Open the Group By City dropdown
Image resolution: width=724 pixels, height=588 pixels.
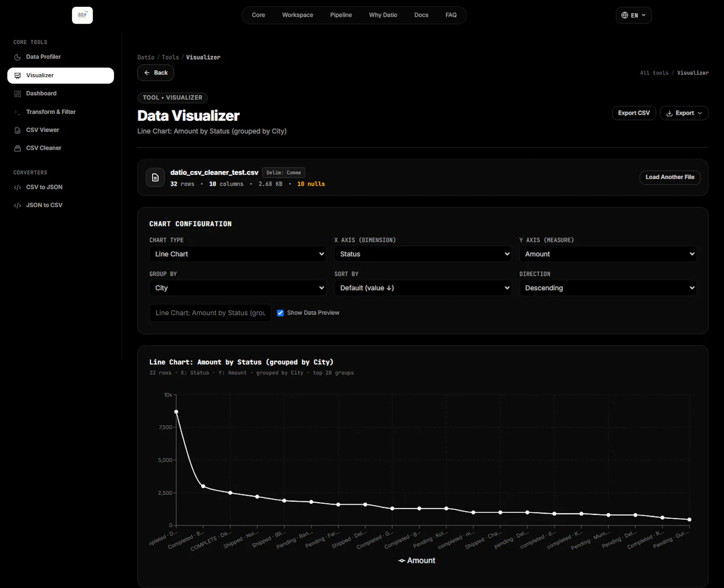238,288
